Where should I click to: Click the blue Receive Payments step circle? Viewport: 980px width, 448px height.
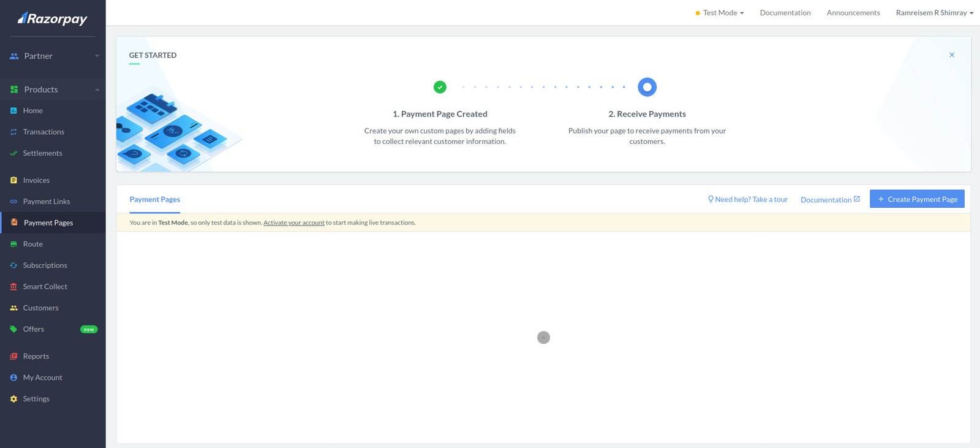click(x=647, y=87)
